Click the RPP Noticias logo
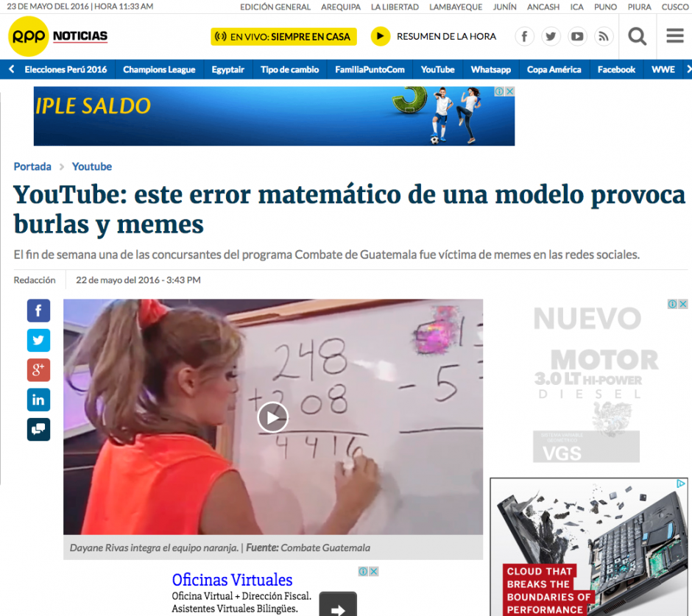The height and width of the screenshot is (616, 692). 57,36
